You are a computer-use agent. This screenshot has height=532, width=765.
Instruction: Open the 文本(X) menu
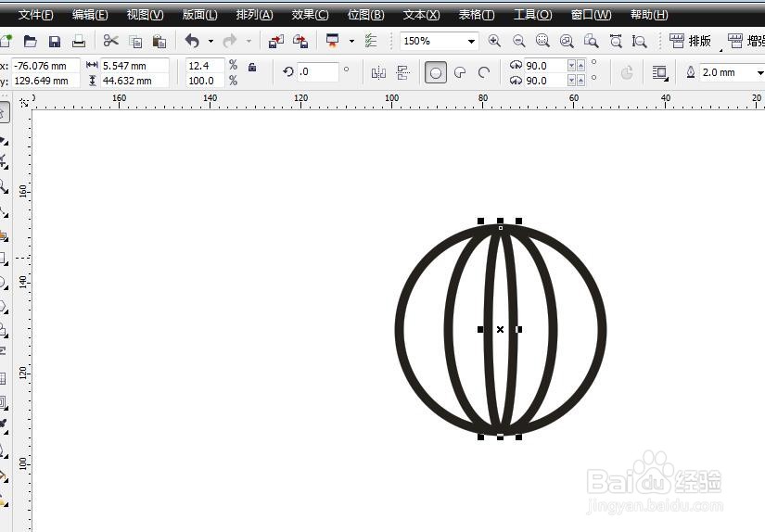[x=422, y=15]
